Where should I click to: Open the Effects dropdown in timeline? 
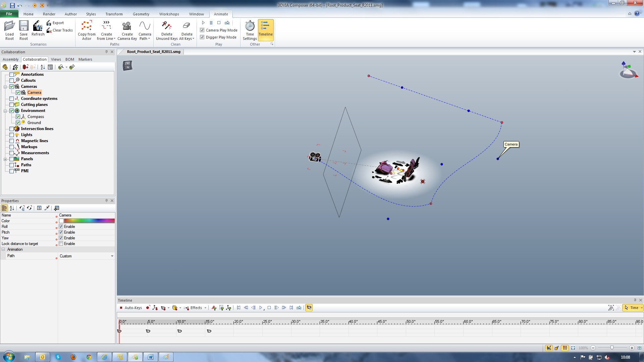pyautogui.click(x=205, y=308)
